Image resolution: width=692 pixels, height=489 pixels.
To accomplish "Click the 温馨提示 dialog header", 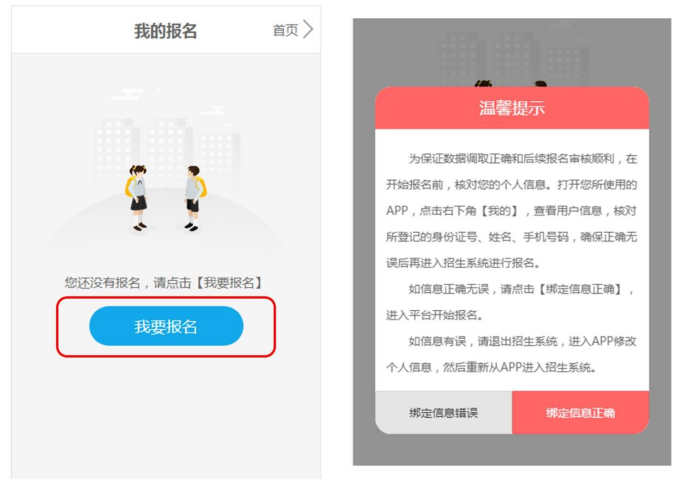I will click(512, 108).
